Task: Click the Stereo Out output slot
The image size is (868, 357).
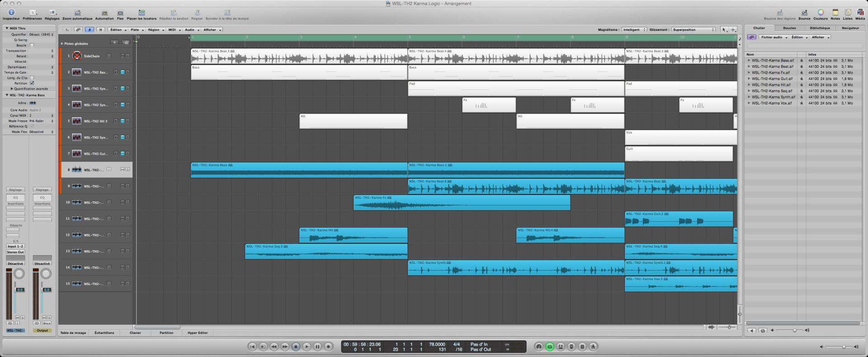Action: tap(15, 252)
